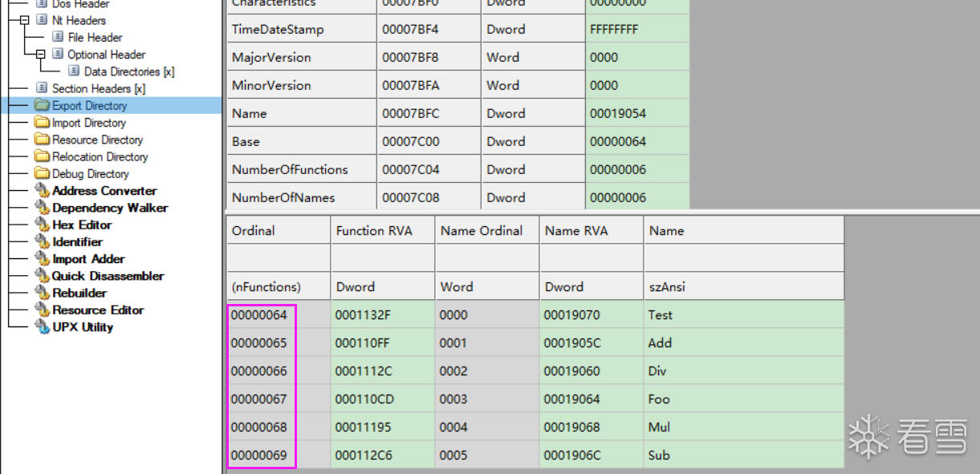
Task: Select NumberOfFunctions value 00000006
Action: pos(637,169)
